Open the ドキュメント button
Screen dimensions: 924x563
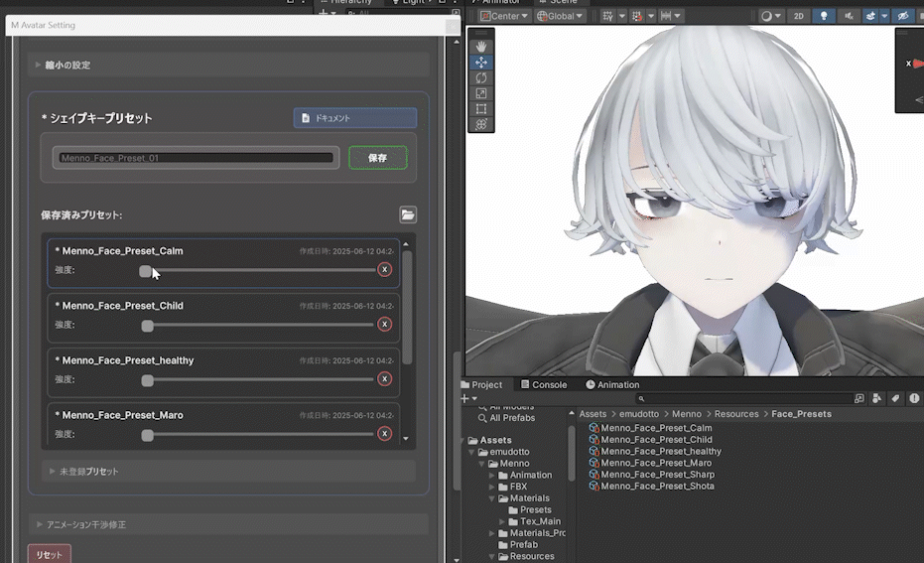[x=354, y=118]
